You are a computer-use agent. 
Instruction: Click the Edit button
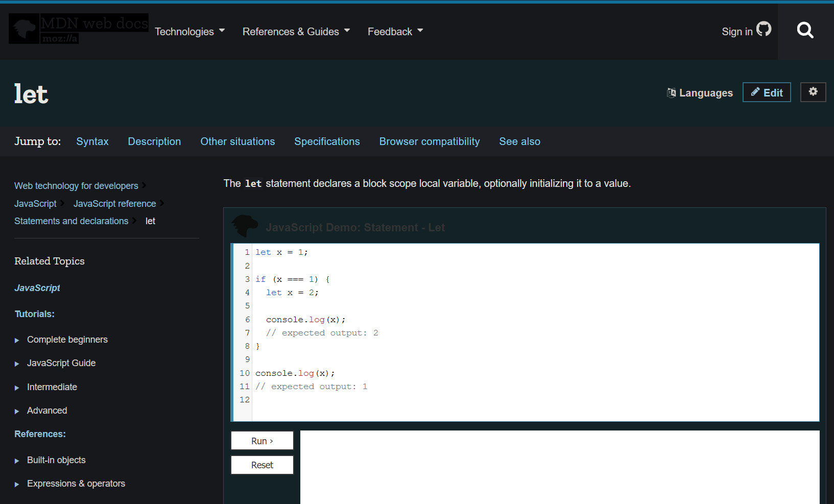[767, 92]
